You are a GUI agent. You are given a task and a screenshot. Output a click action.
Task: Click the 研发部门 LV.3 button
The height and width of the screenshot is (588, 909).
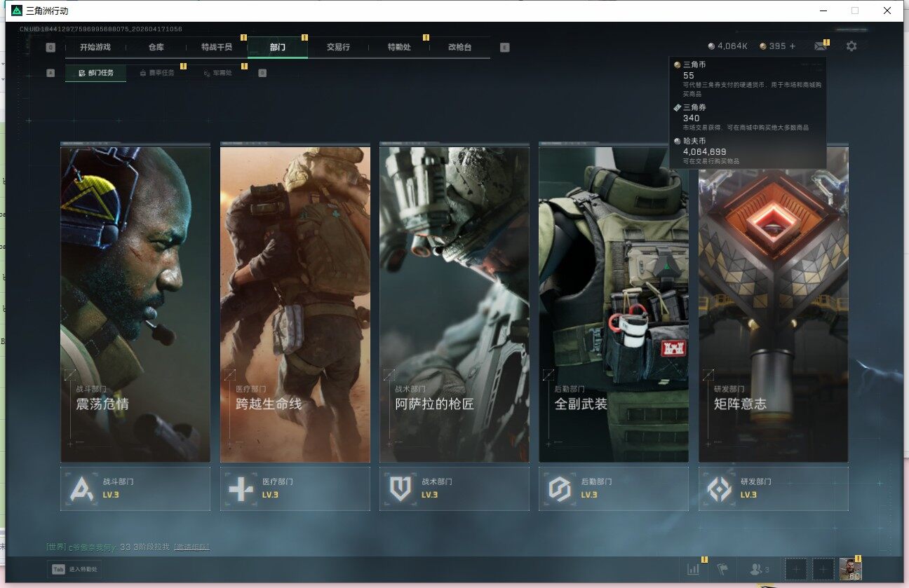774,488
